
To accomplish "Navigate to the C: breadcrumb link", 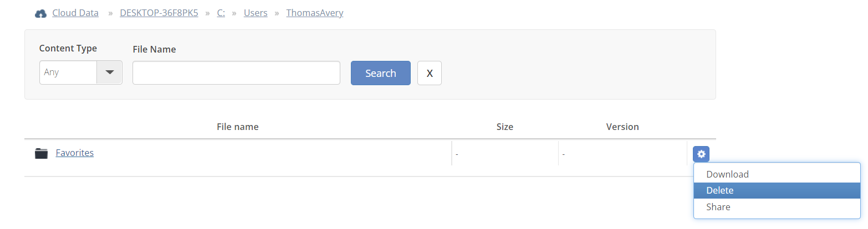I will (221, 13).
